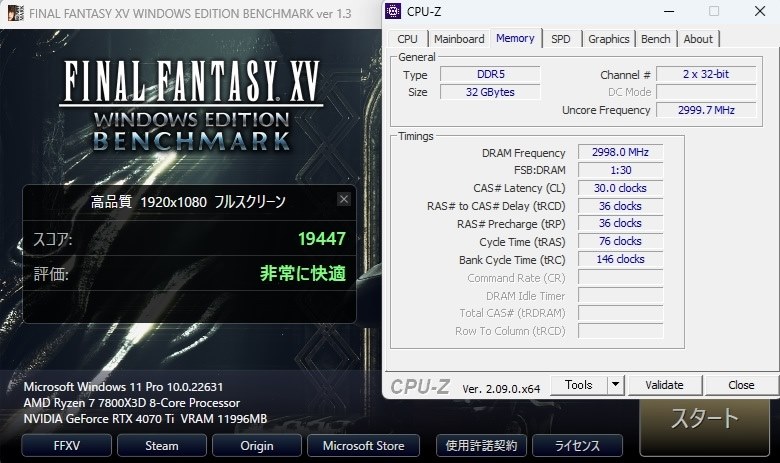
Task: Click the rating text 非常に快適
Action: [302, 274]
